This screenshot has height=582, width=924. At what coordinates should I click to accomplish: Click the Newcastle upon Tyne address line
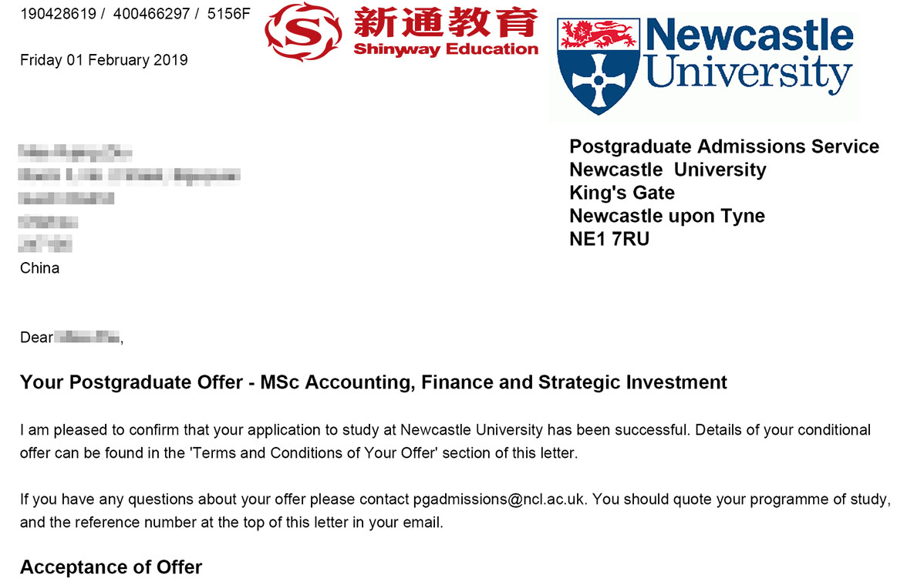coord(667,216)
